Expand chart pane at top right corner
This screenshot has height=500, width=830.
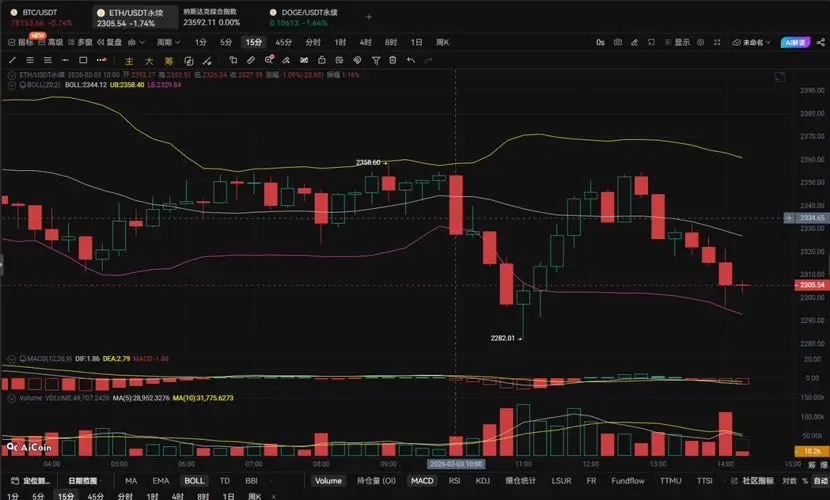coord(780,77)
